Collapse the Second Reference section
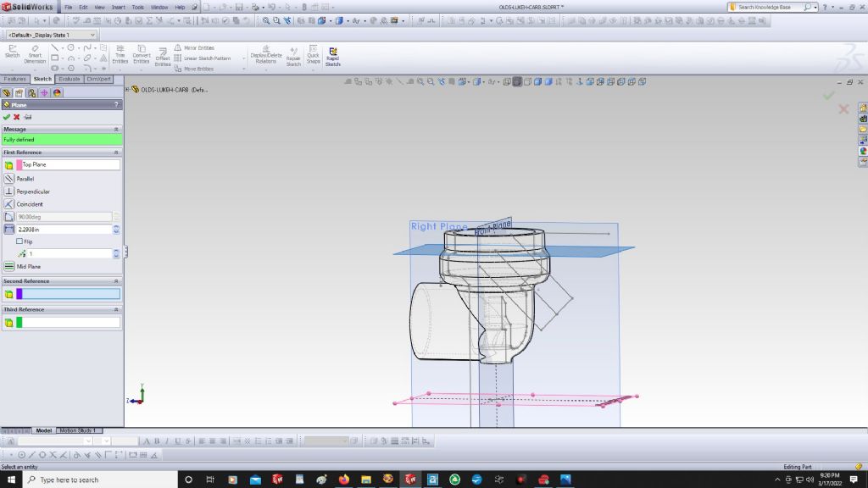Viewport: 868px width, 488px height. (116, 281)
